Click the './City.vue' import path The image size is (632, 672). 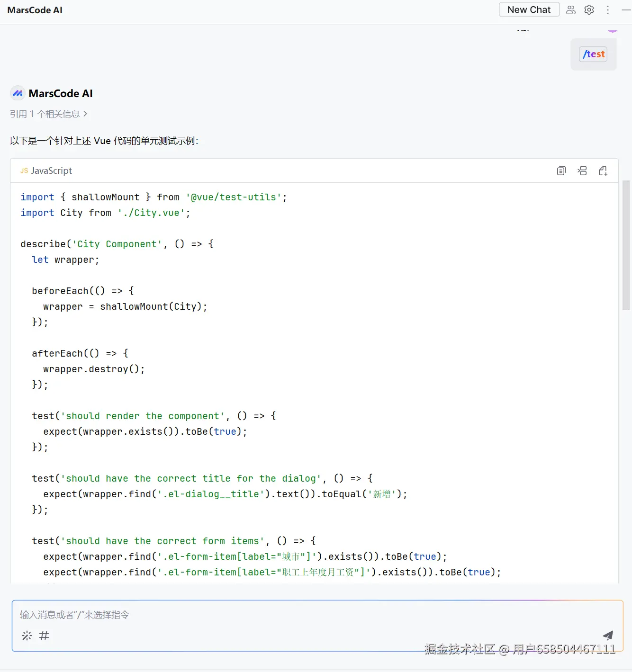(x=151, y=213)
